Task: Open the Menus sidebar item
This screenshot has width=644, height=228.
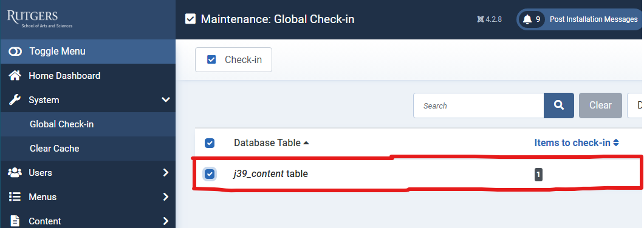Action: [x=88, y=197]
